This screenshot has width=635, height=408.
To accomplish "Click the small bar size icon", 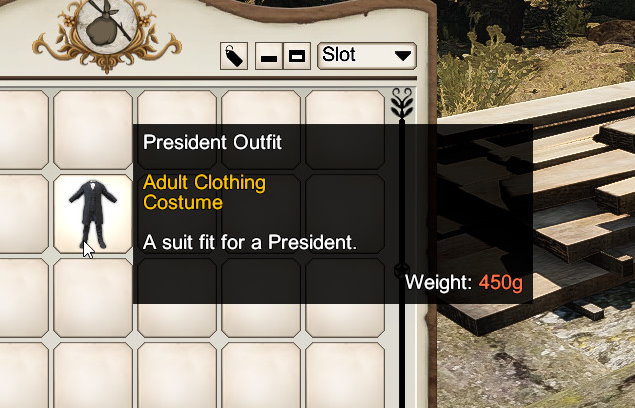I will [269, 56].
